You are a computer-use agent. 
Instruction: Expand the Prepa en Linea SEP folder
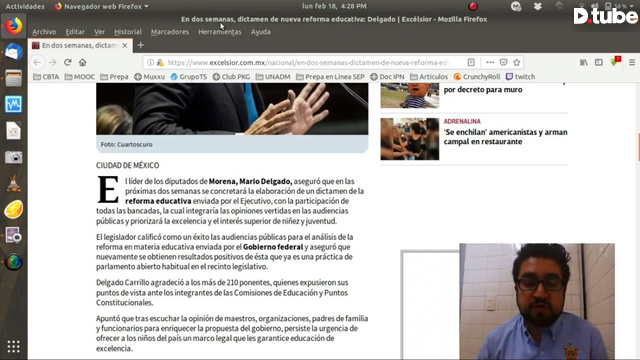(330, 77)
